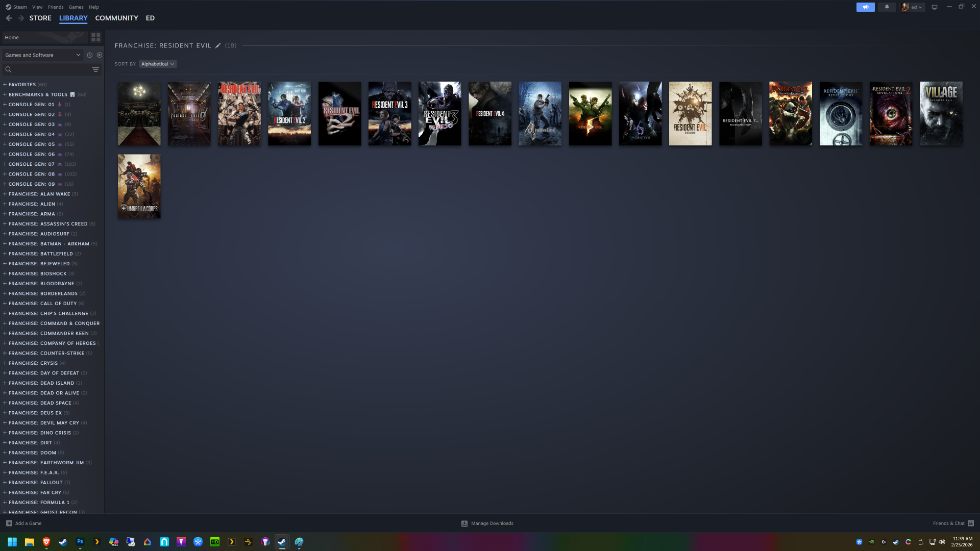This screenshot has height=551, width=980.
Task: Click the library search field
Action: [x=47, y=70]
